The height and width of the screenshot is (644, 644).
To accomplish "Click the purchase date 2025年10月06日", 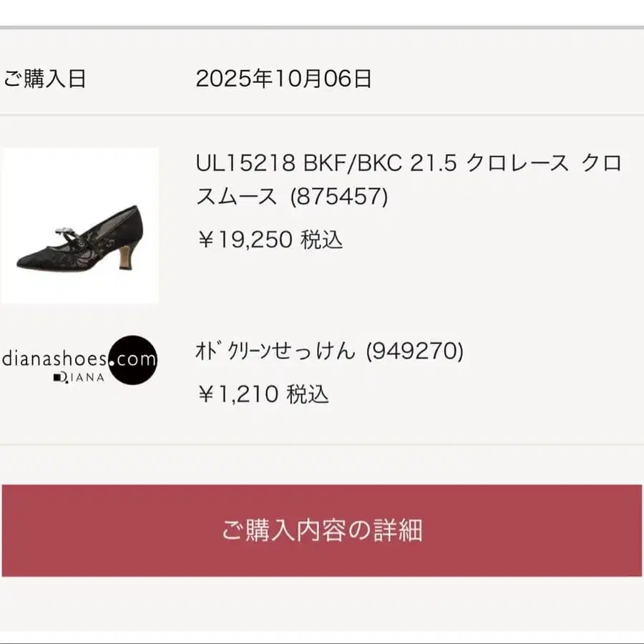I will (284, 79).
